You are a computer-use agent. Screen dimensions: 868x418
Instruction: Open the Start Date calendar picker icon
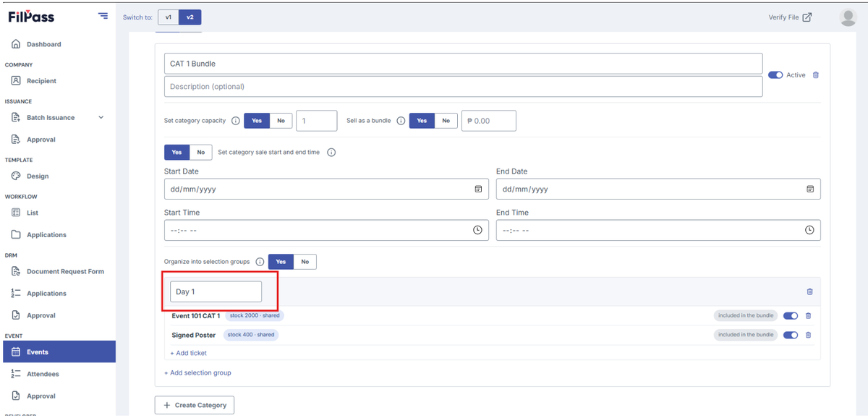pyautogui.click(x=478, y=189)
